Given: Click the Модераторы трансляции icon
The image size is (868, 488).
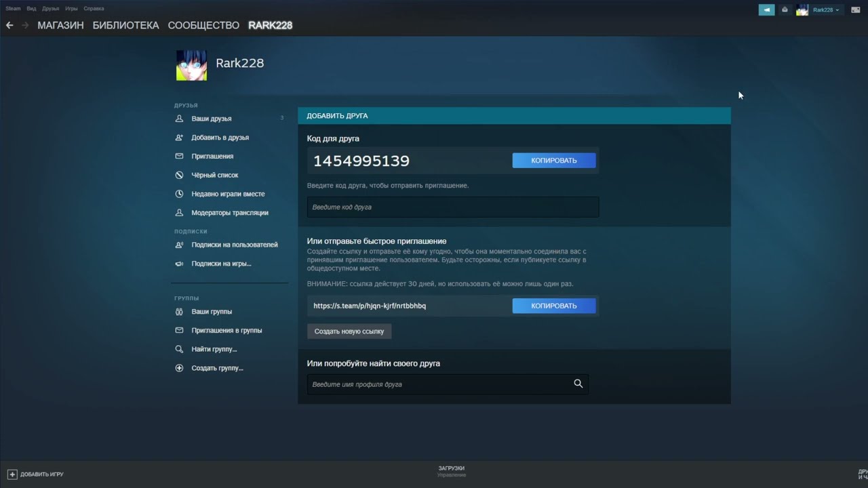Looking at the screenshot, I should [179, 213].
